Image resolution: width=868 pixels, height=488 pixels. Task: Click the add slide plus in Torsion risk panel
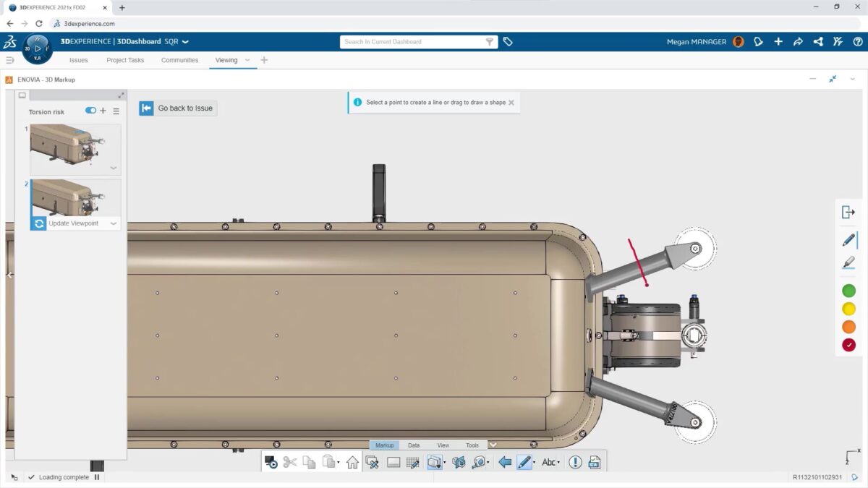(103, 111)
